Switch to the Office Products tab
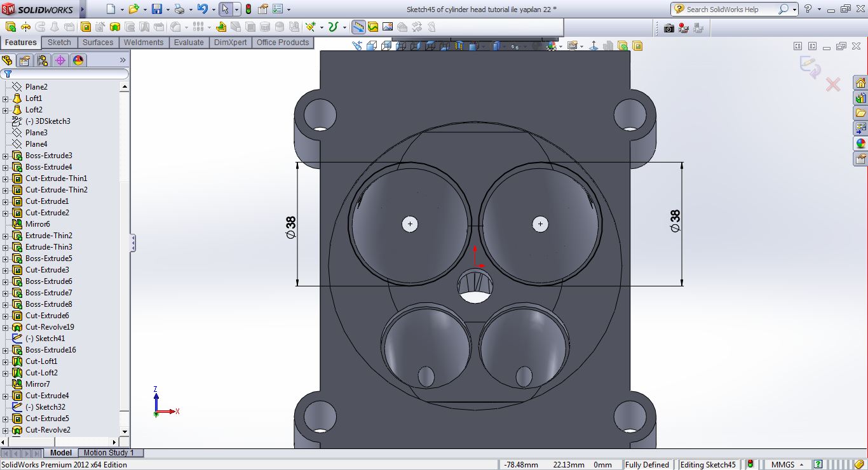The height and width of the screenshot is (470, 868). point(283,43)
